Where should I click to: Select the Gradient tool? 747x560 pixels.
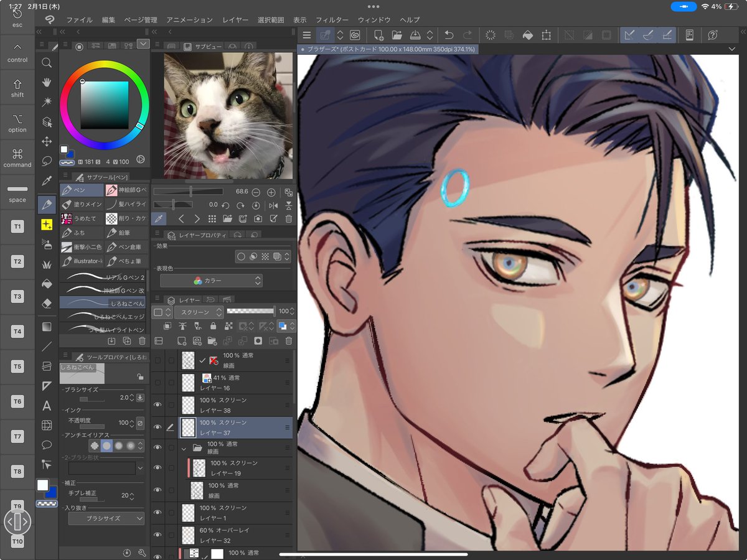(x=47, y=326)
